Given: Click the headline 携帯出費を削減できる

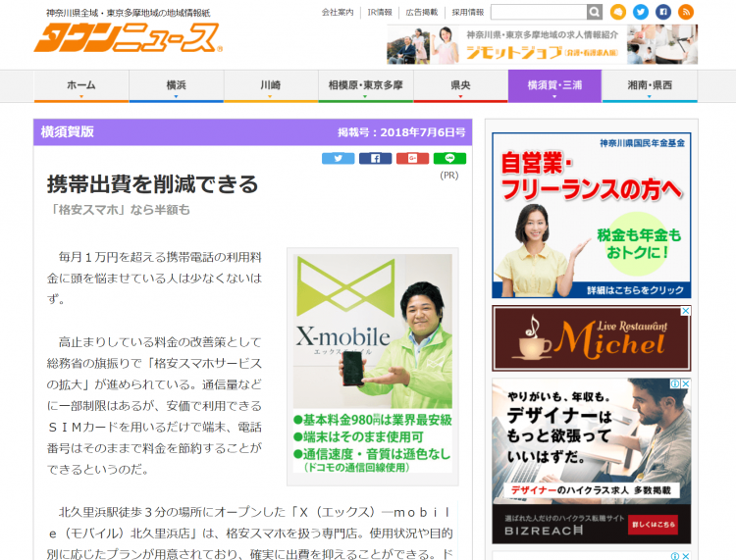Looking at the screenshot, I should click(153, 183).
